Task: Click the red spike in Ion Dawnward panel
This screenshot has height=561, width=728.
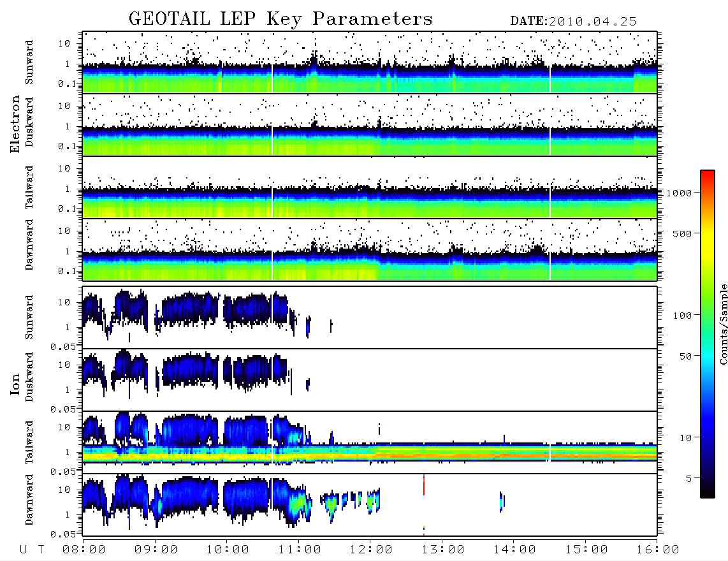Action: [x=424, y=485]
